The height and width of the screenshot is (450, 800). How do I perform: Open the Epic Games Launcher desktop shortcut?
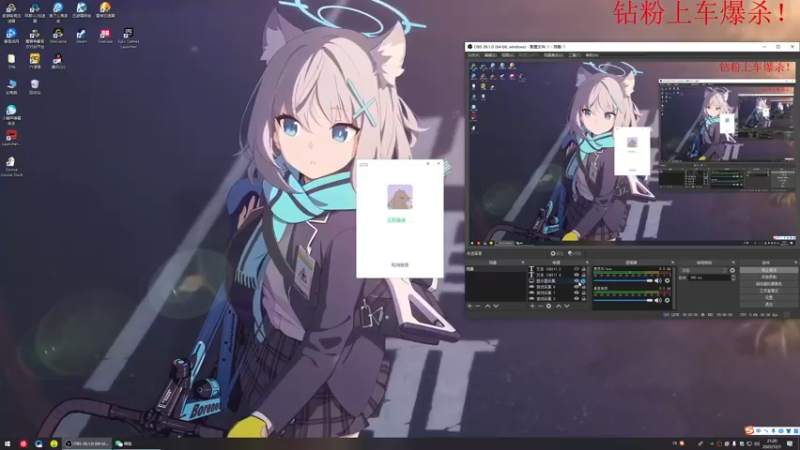coord(128,38)
